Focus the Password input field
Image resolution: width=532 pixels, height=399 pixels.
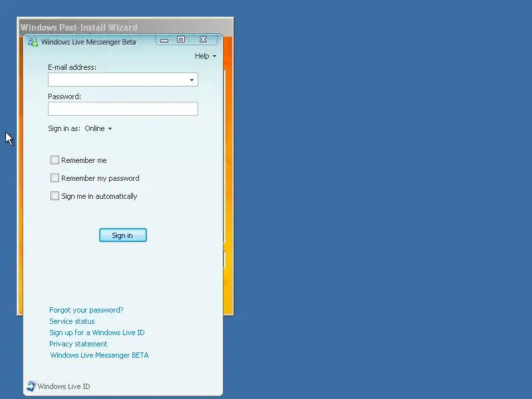pyautogui.click(x=123, y=109)
